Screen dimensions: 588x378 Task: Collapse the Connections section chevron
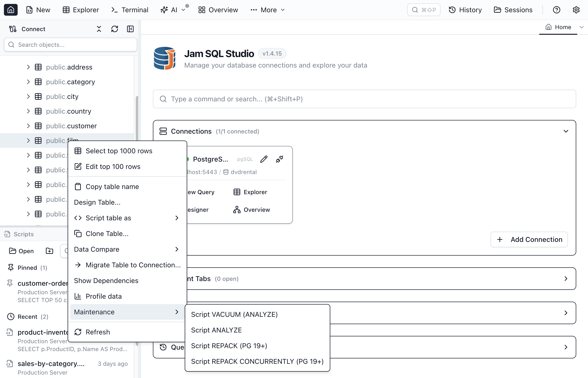566,131
